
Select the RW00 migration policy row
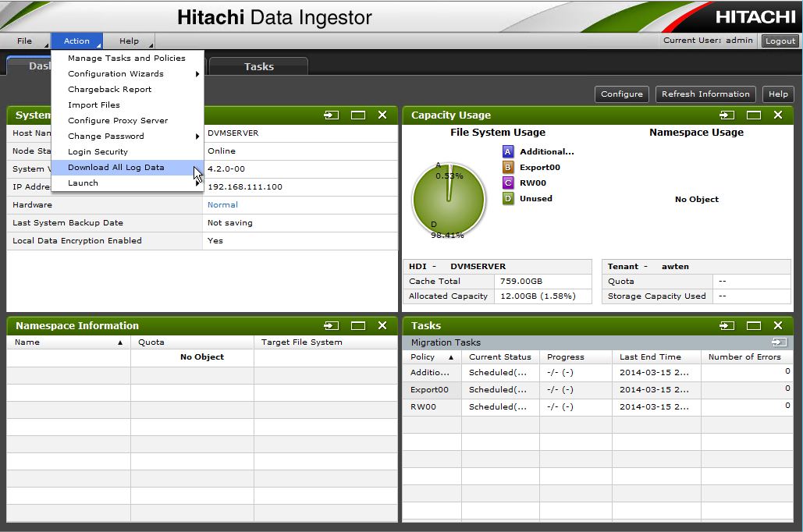(x=598, y=407)
